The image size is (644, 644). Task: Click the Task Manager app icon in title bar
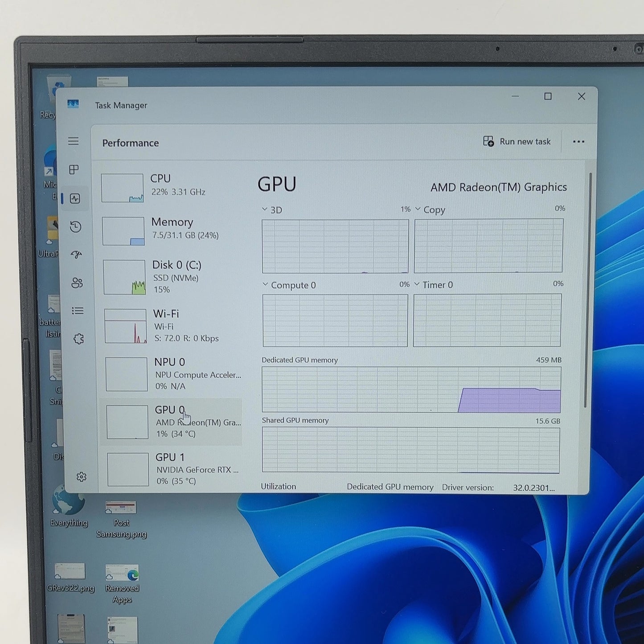[73, 104]
